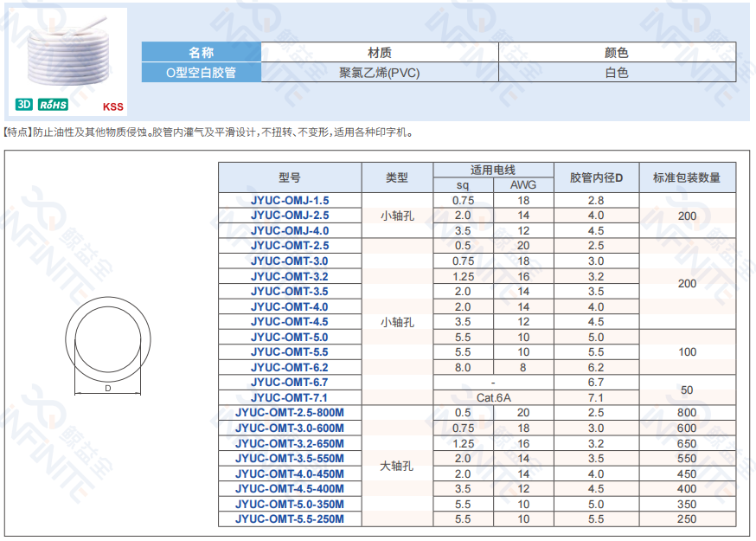Click the 800 package quantity cell
Screen dimensions: 756x541
pos(687,413)
